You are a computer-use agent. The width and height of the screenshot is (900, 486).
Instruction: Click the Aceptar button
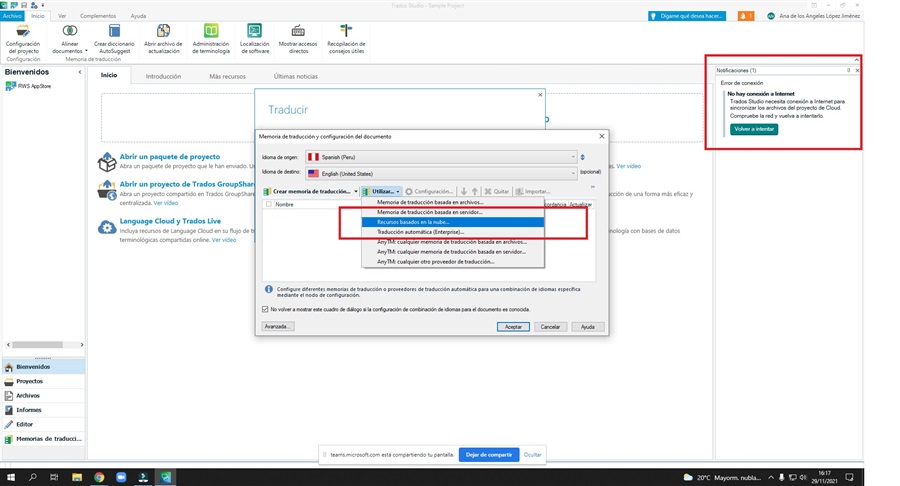(513, 326)
